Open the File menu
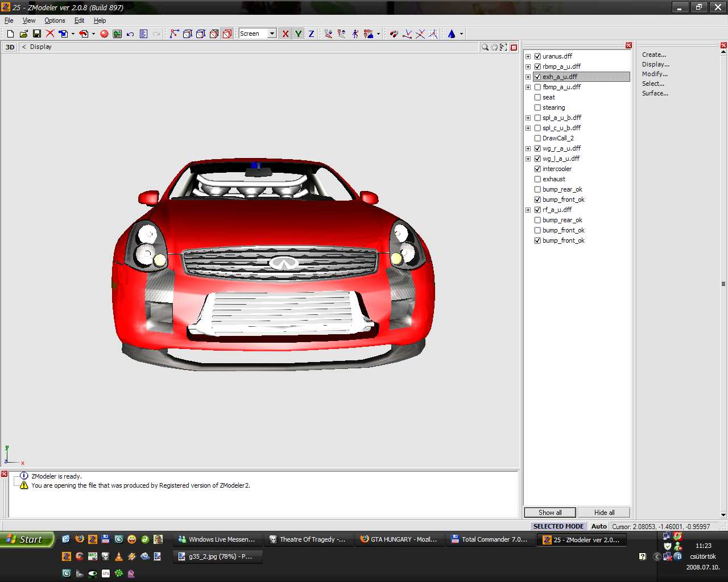The height and width of the screenshot is (582, 728). click(x=9, y=20)
